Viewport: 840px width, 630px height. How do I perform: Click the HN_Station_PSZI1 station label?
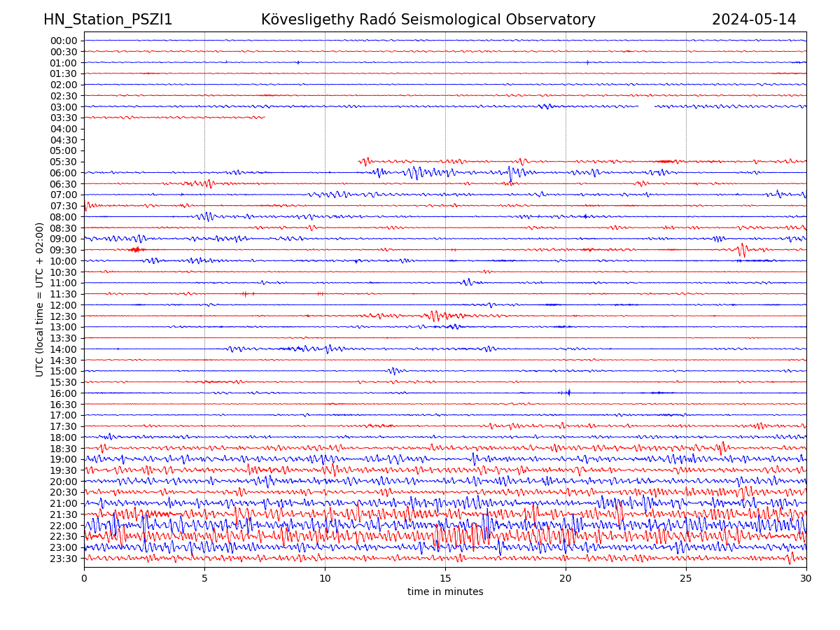coord(108,20)
